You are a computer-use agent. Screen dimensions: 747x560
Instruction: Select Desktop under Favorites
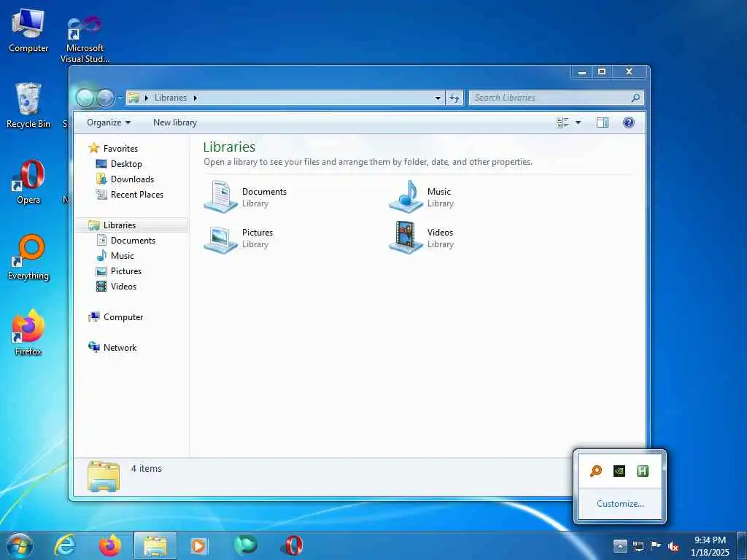(x=119, y=164)
